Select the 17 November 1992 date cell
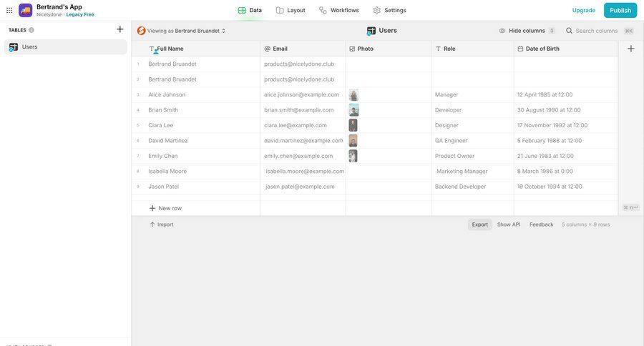Screen dimensions: 644x346 click(x=565, y=125)
